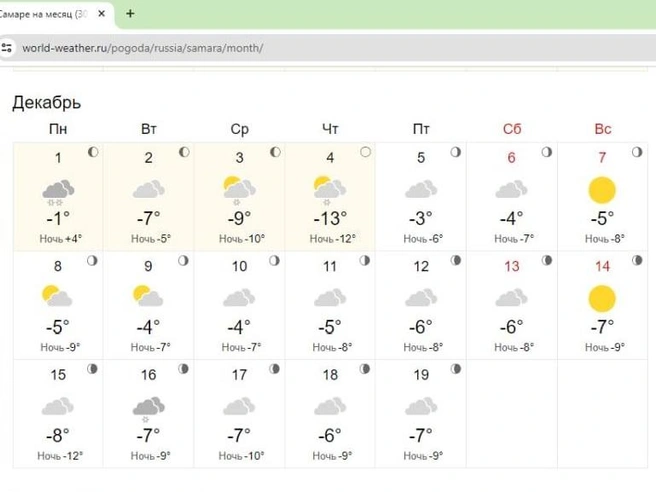
Task: Click the cloud icon for December 13
Action: click(512, 297)
